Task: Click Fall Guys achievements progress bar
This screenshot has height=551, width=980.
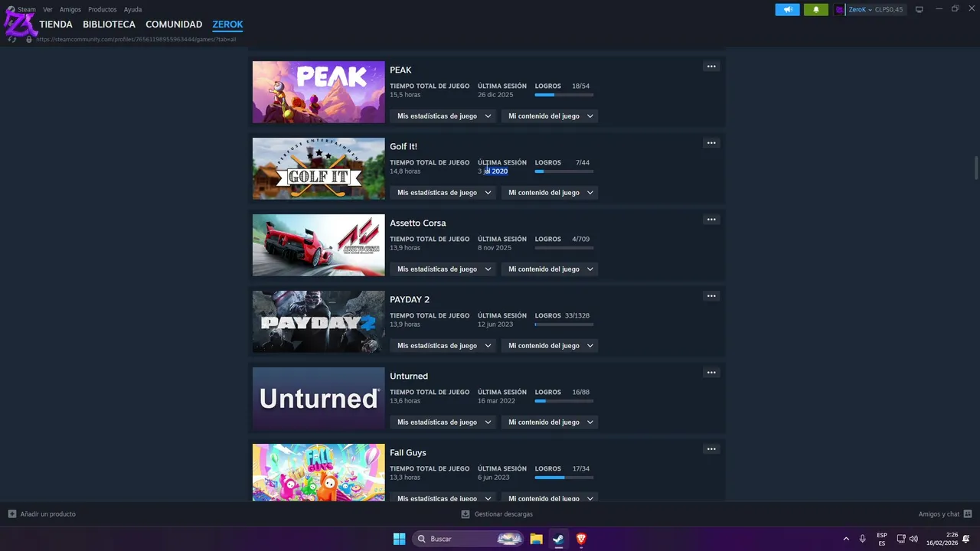Action: tap(564, 478)
